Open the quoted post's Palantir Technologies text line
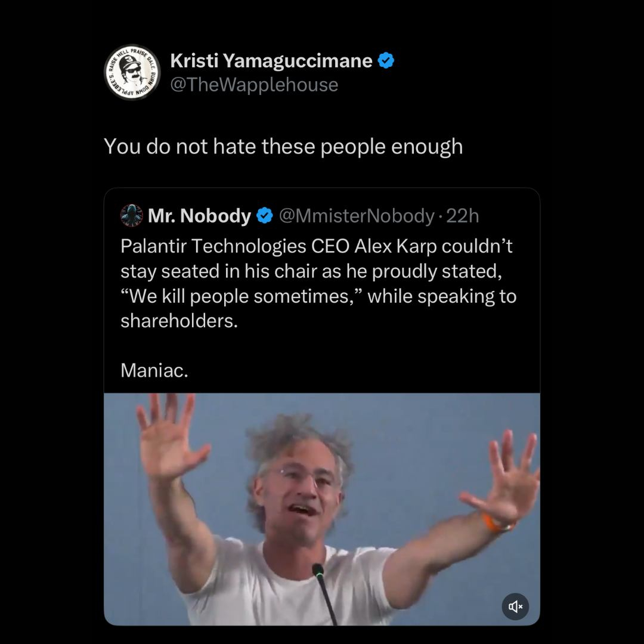644x644 pixels. click(x=316, y=246)
